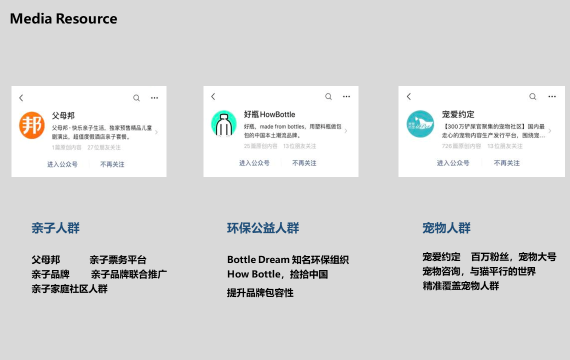This screenshot has width=570, height=360.
Task: Click the 好瓶HowBottle account name title
Action: 269,114
